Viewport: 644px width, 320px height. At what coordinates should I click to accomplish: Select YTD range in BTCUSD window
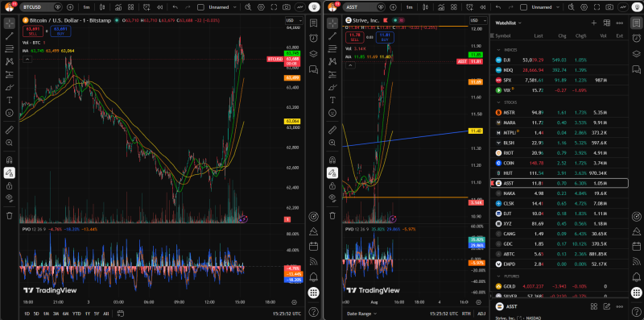pos(76,314)
